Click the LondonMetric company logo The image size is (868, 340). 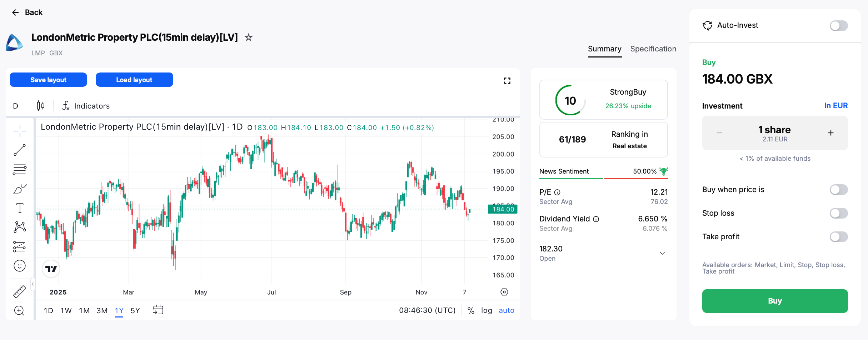point(14,43)
